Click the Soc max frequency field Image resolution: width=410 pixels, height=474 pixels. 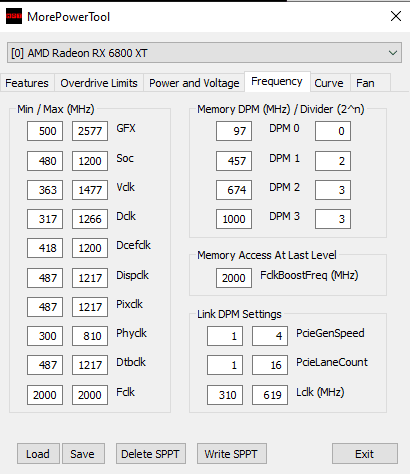tap(90, 161)
